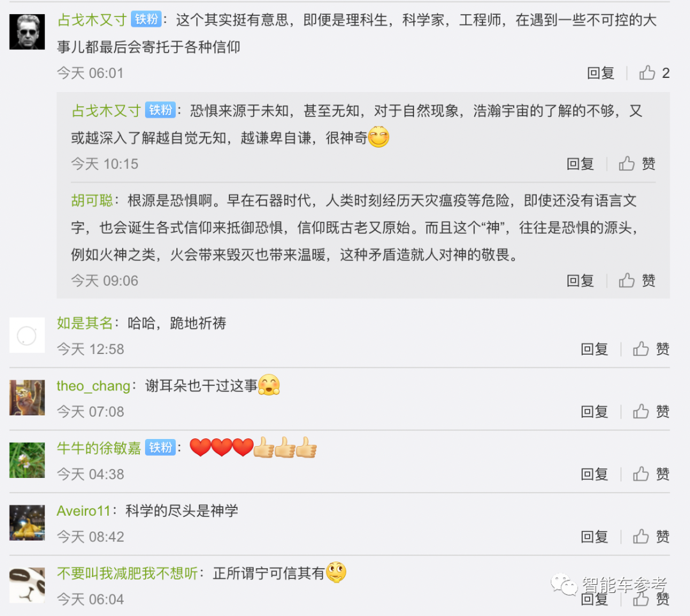Click thumbs-up on 如是其名's comment
Screen dimensions: 690x616
click(x=651, y=349)
